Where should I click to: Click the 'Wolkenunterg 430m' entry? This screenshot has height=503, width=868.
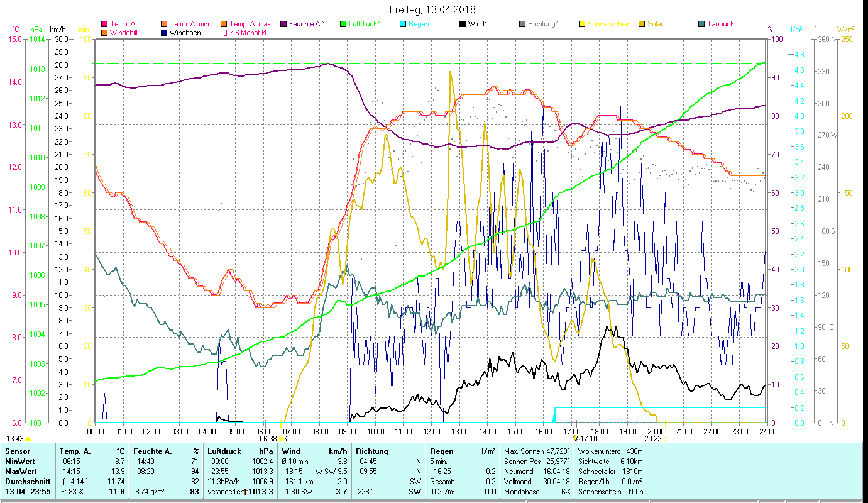pyautogui.click(x=610, y=451)
